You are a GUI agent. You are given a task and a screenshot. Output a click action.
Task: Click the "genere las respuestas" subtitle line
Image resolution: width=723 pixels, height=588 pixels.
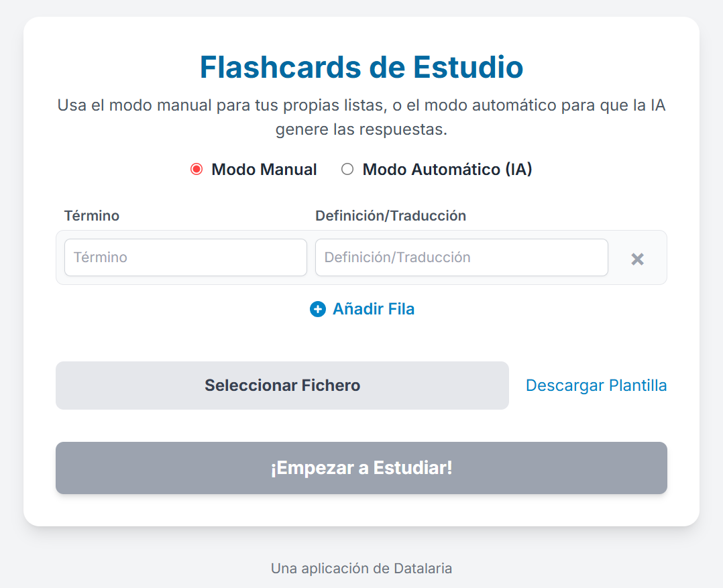pos(361,129)
